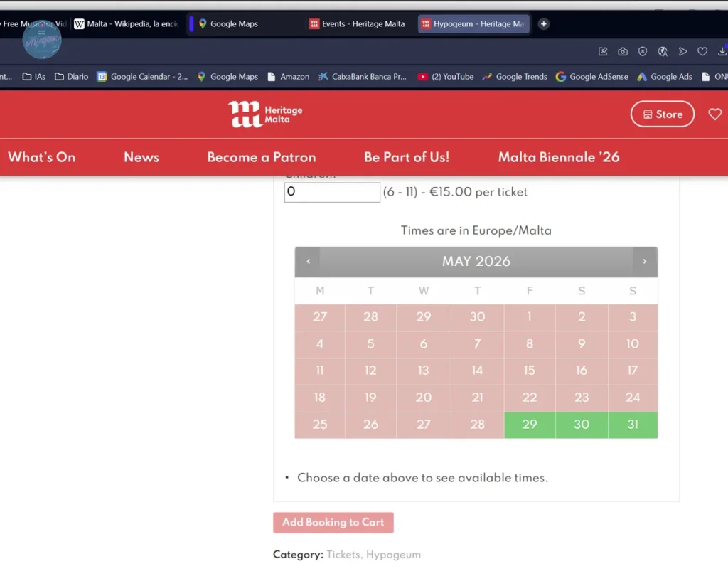Viewport: 728px width, 581px height.
Task: Click the MAY 2026 calendar title
Action: click(x=476, y=262)
